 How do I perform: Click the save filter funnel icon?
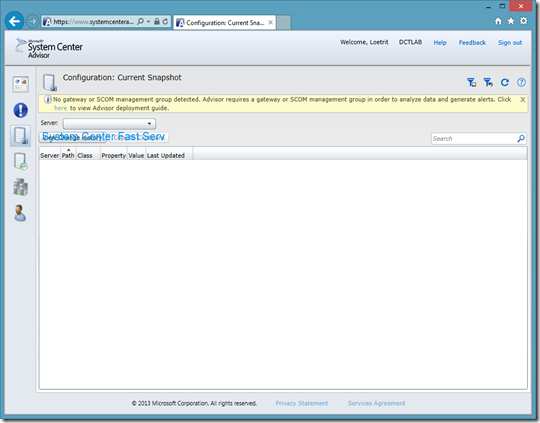click(x=471, y=82)
